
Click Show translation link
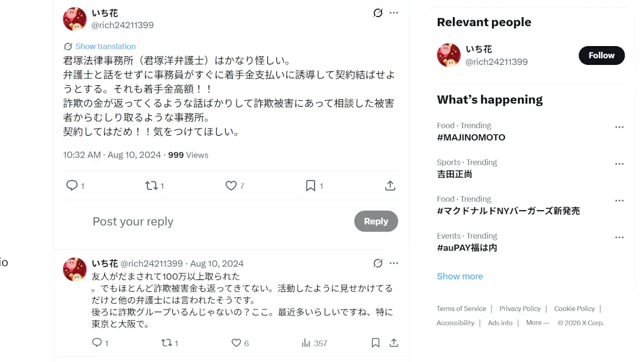coord(105,46)
